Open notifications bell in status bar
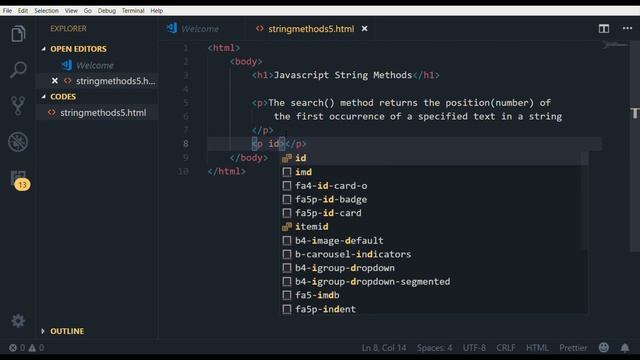This screenshot has height=360, width=640. (x=625, y=348)
